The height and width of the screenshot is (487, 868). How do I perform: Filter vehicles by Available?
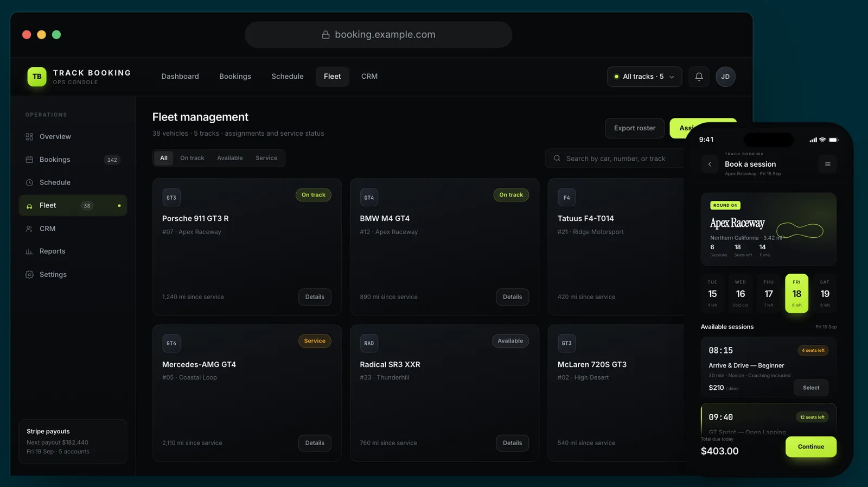(230, 158)
